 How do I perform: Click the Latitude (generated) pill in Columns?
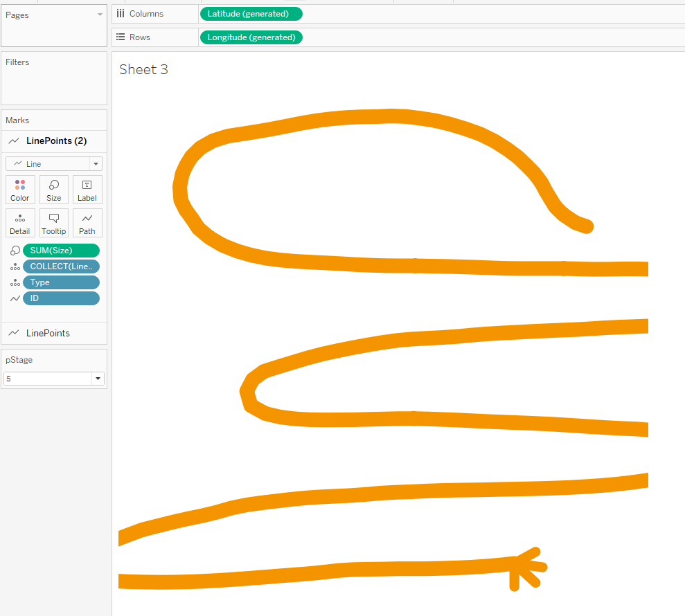click(251, 14)
